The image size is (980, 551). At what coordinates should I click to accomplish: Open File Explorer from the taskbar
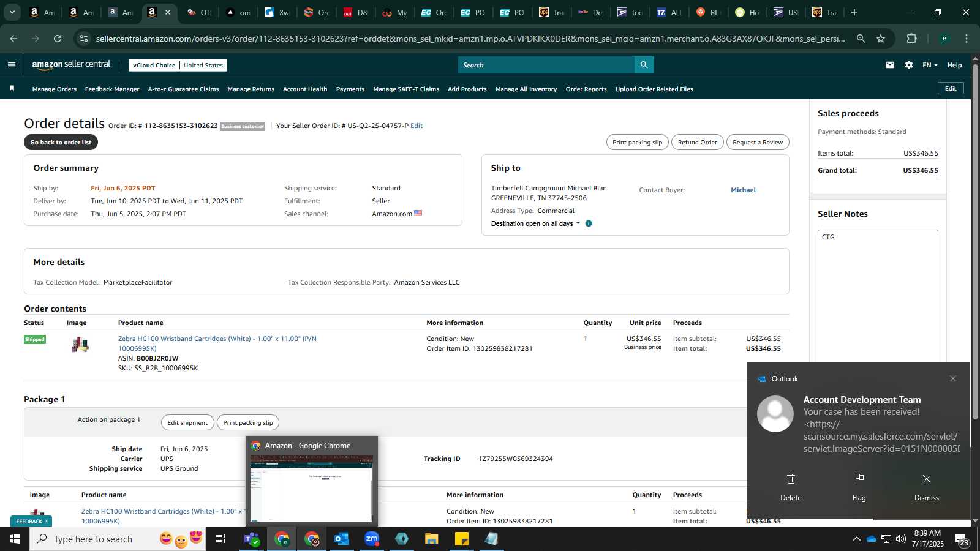(x=432, y=539)
